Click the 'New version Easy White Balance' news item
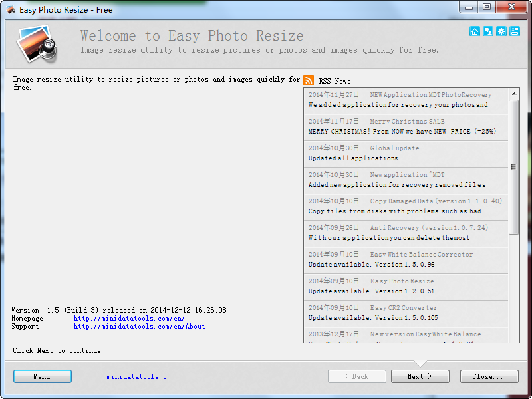Image resolution: width=532 pixels, height=399 pixels. pyautogui.click(x=406, y=336)
